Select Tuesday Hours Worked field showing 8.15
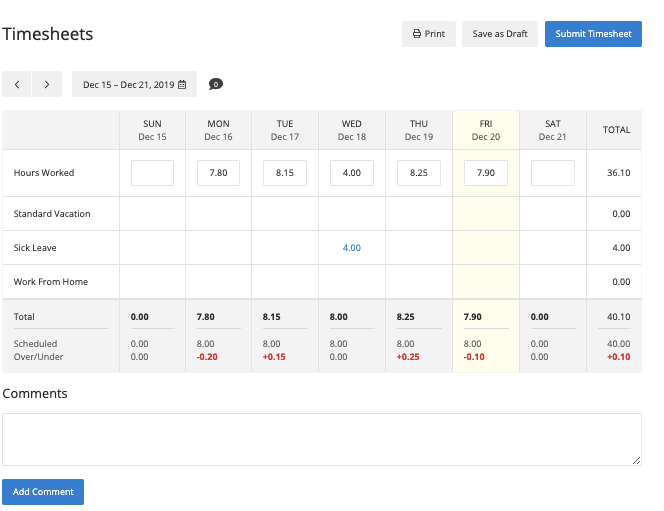The width and height of the screenshot is (664, 511). pos(285,173)
